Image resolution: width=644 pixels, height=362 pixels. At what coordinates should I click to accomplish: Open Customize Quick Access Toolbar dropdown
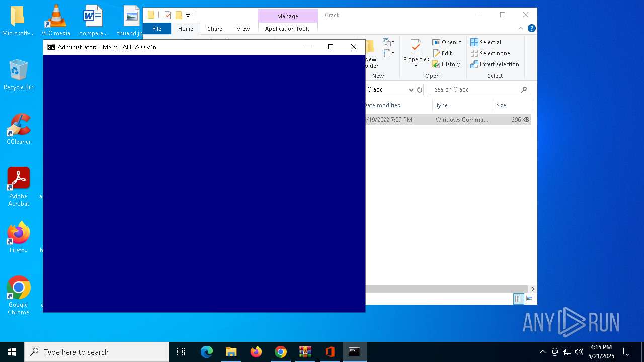tap(188, 15)
